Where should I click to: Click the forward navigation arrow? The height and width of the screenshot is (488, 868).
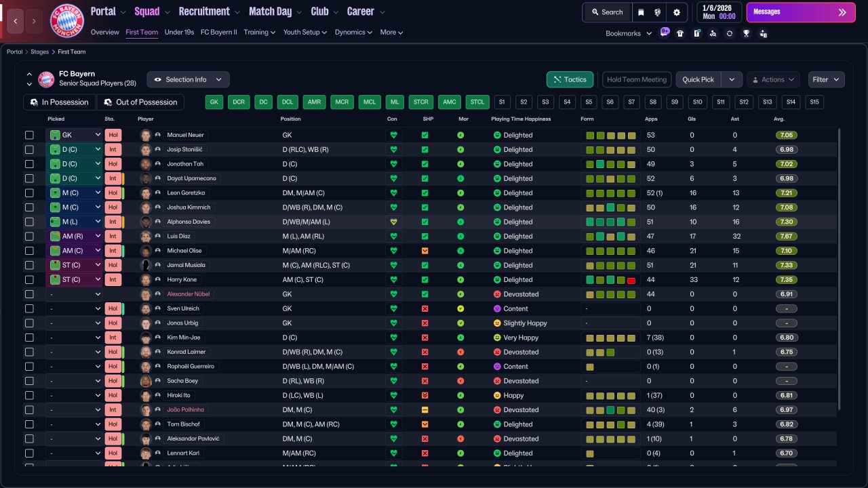34,21
